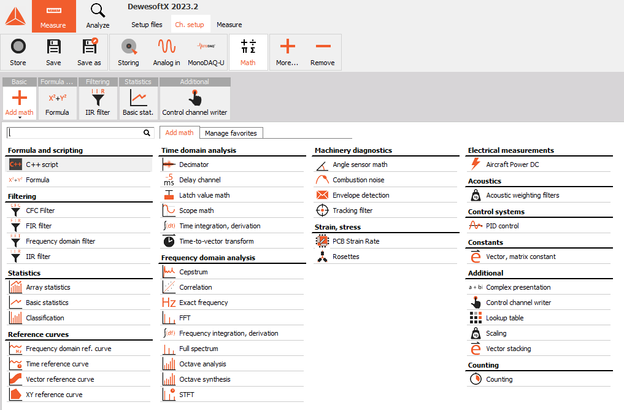Select Frequency domain ref. curve
Screen dimensions: 624x410
pyautogui.click(x=79, y=348)
